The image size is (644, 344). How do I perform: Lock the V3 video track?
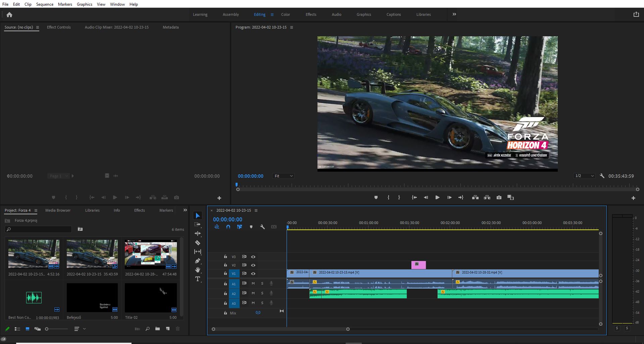point(226,257)
